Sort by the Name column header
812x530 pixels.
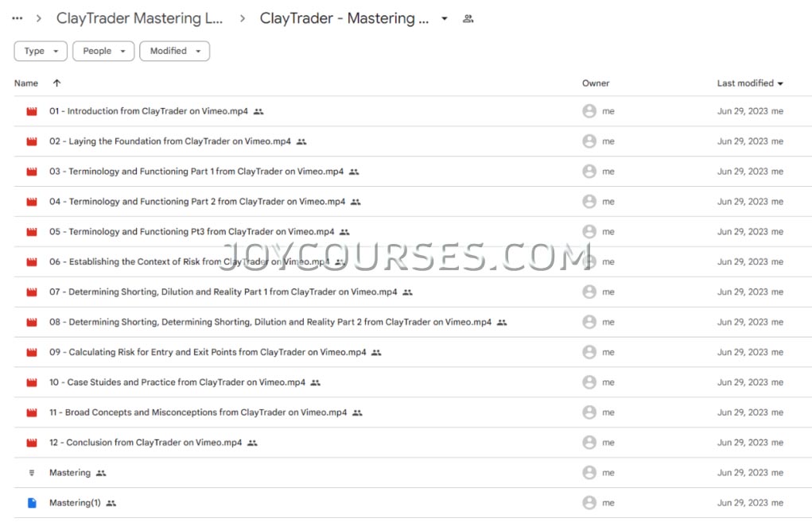26,83
